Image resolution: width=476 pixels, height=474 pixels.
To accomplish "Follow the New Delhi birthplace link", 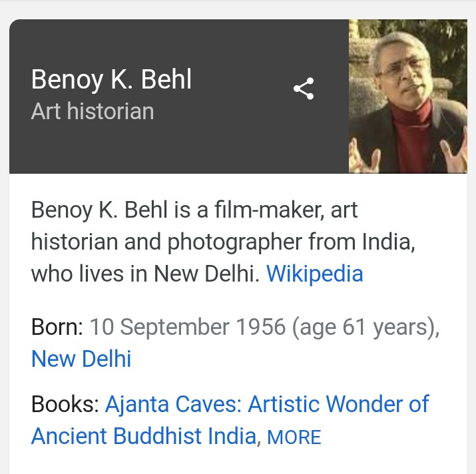I will coord(81,359).
